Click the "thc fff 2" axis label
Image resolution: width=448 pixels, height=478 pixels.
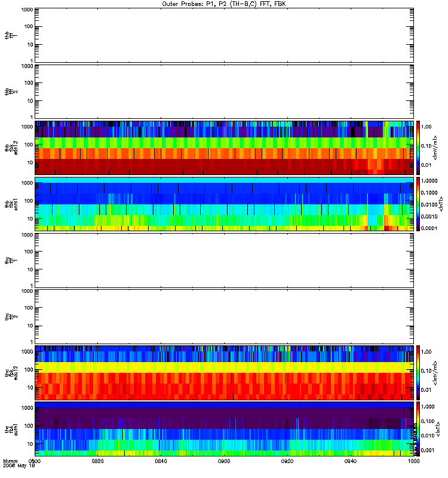click(x=11, y=317)
